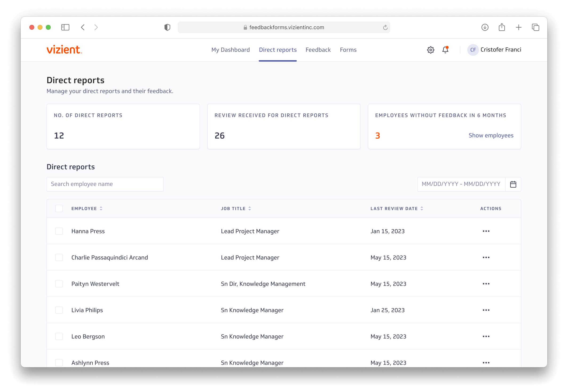This screenshot has height=392, width=568.
Task: Open the notifications bell
Action: click(x=445, y=50)
